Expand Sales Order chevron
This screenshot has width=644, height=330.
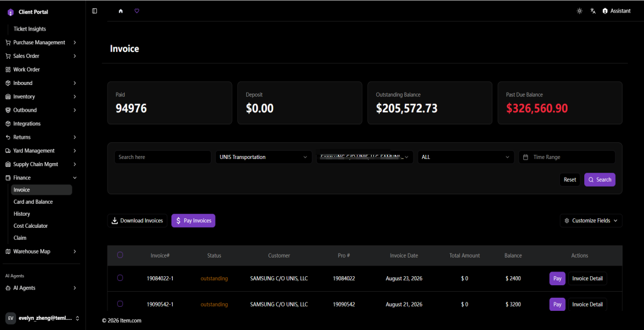[75, 56]
